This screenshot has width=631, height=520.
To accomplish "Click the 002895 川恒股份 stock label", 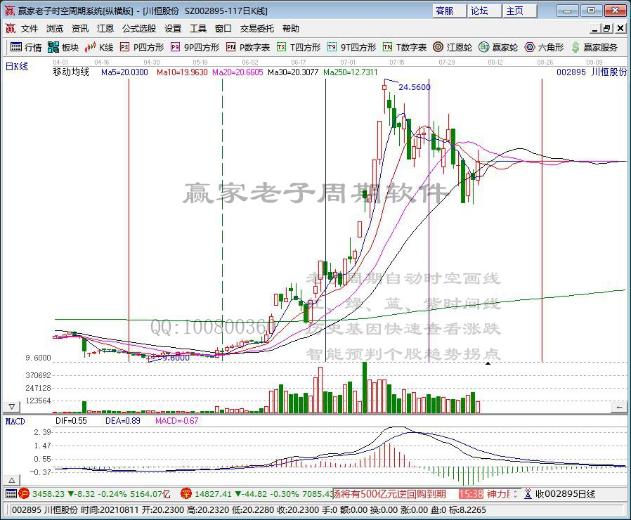I will (591, 72).
